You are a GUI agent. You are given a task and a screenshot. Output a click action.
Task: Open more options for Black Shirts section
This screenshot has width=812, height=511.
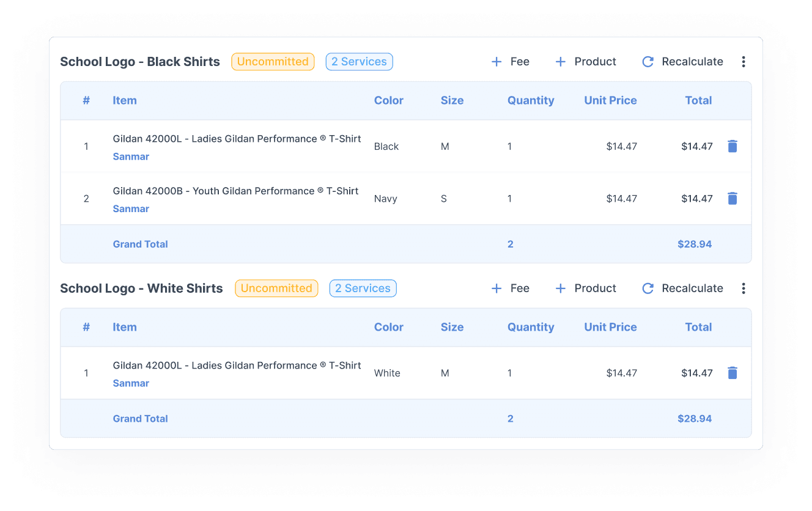click(743, 62)
